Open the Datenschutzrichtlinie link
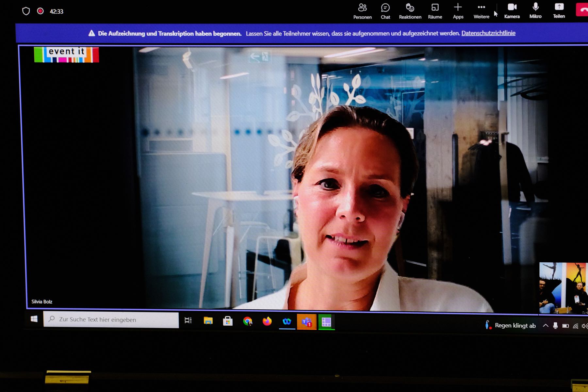This screenshot has height=392, width=588. pos(488,33)
